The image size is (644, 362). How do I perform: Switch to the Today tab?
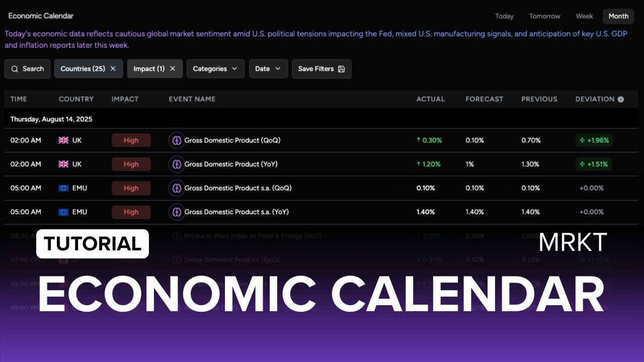coord(504,16)
